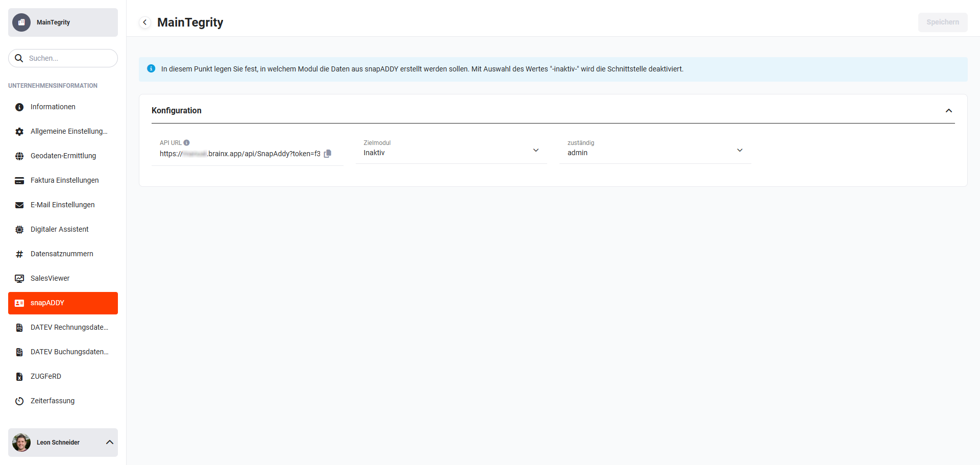Viewport: 980px width, 465px height.
Task: Click the MainTegrity page title
Action: [190, 22]
